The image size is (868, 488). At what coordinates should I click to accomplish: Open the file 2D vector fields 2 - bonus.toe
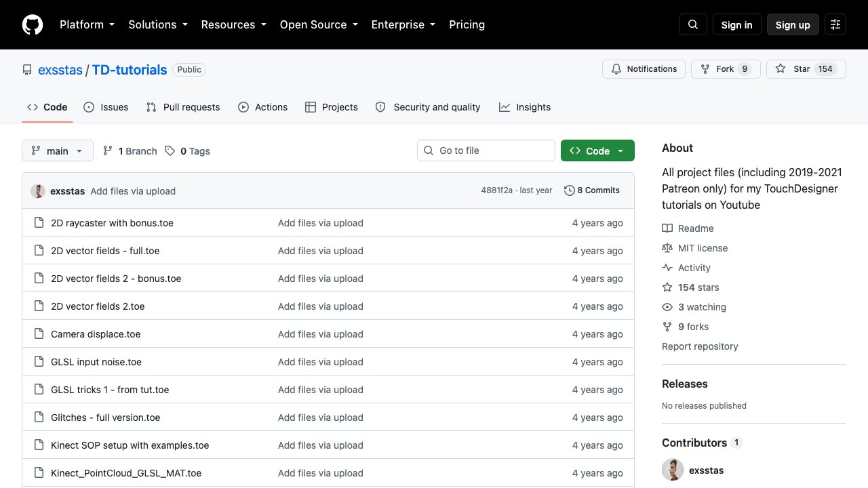point(116,279)
